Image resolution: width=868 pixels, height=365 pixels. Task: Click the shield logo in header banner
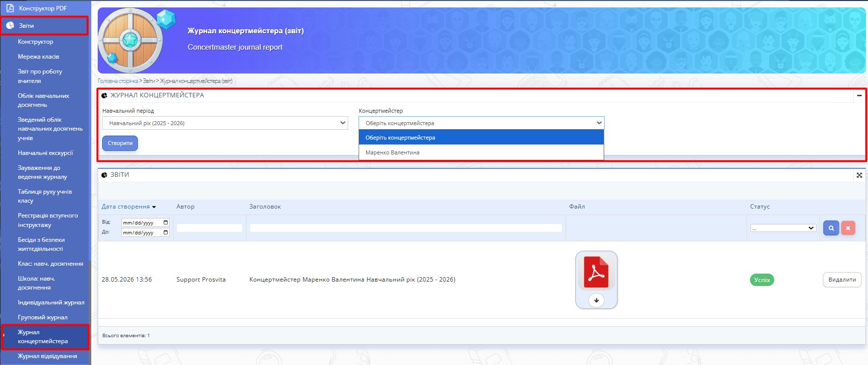[130, 41]
